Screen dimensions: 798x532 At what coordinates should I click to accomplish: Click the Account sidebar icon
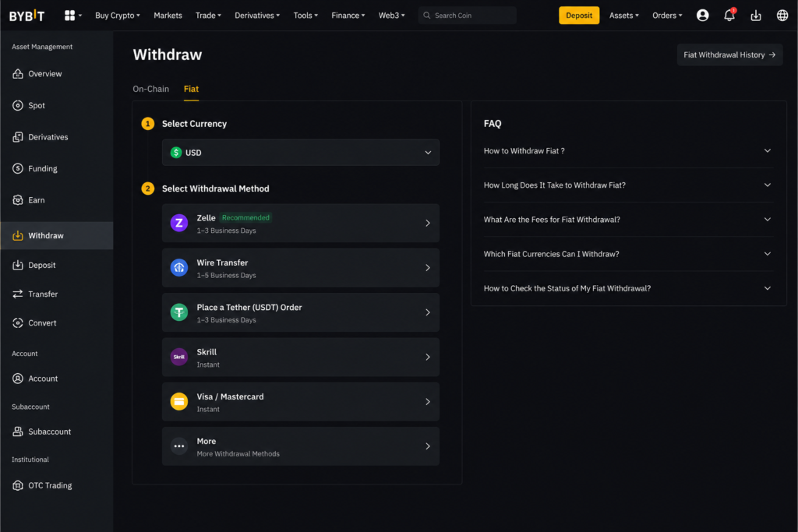[18, 379]
